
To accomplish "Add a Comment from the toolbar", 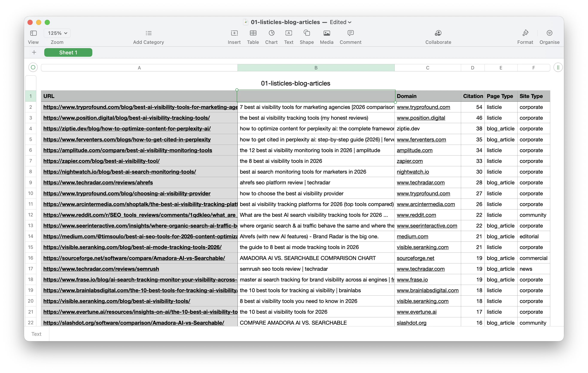I will pos(350,33).
